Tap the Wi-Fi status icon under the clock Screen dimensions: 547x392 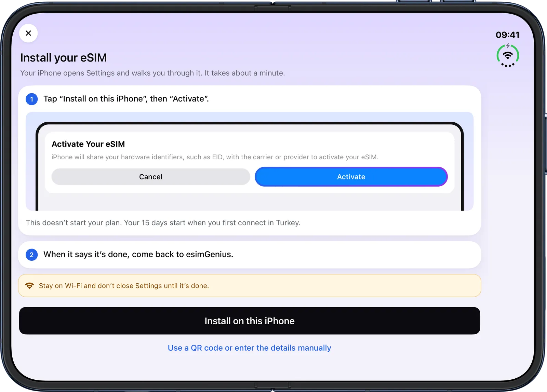508,55
